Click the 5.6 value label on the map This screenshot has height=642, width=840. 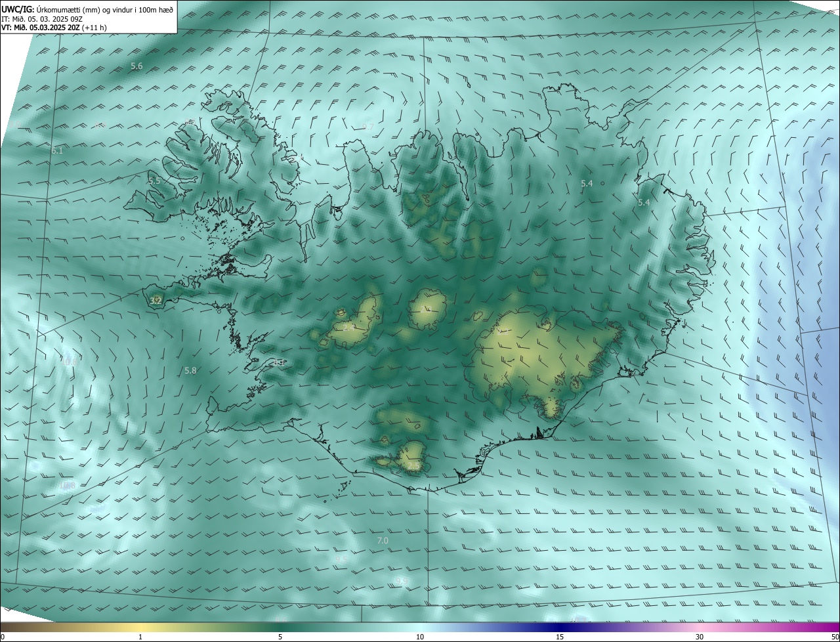136,66
